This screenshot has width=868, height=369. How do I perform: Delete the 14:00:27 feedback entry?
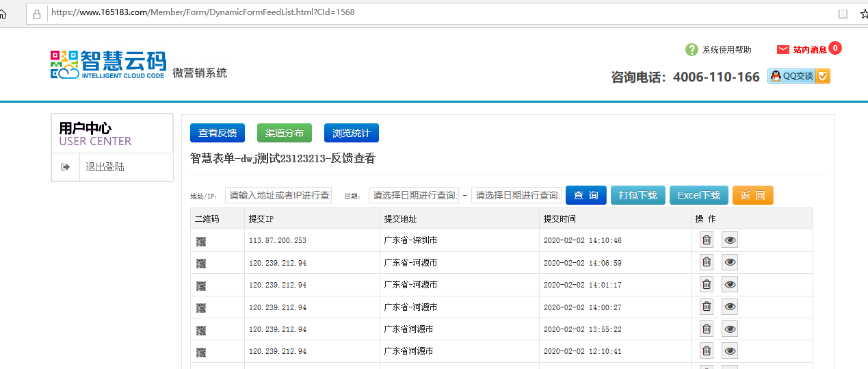pyautogui.click(x=707, y=307)
